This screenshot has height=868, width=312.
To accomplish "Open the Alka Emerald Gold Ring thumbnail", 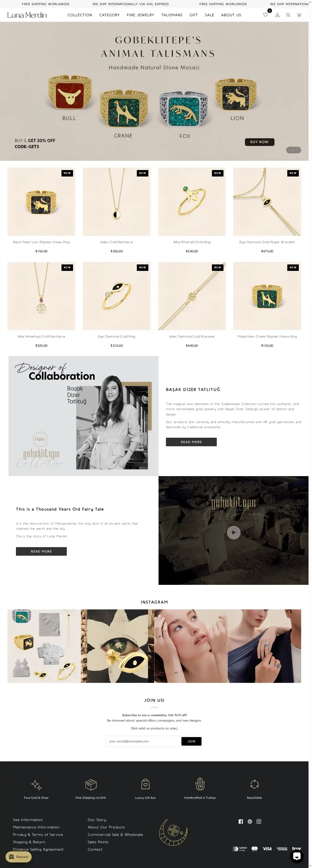I will [192, 201].
